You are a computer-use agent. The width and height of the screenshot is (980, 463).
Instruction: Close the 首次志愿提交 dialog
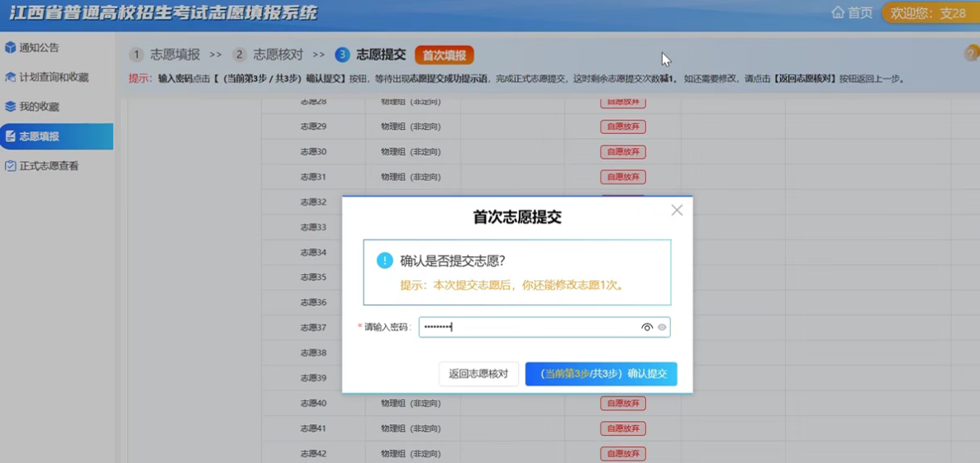point(677,211)
